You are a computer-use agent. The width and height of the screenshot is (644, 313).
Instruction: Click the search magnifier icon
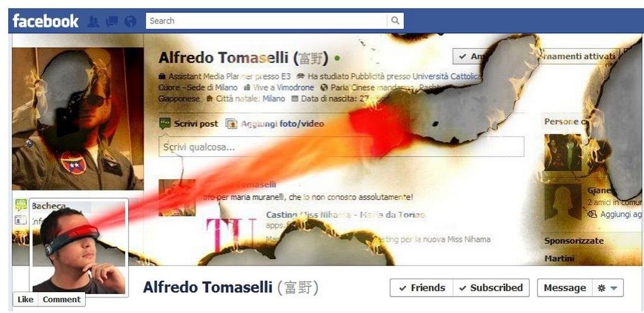(395, 21)
